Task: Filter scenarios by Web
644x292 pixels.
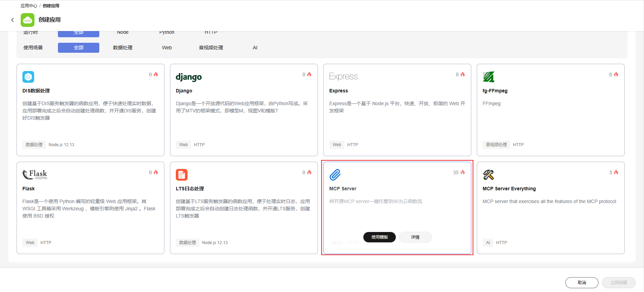Action: point(167,48)
